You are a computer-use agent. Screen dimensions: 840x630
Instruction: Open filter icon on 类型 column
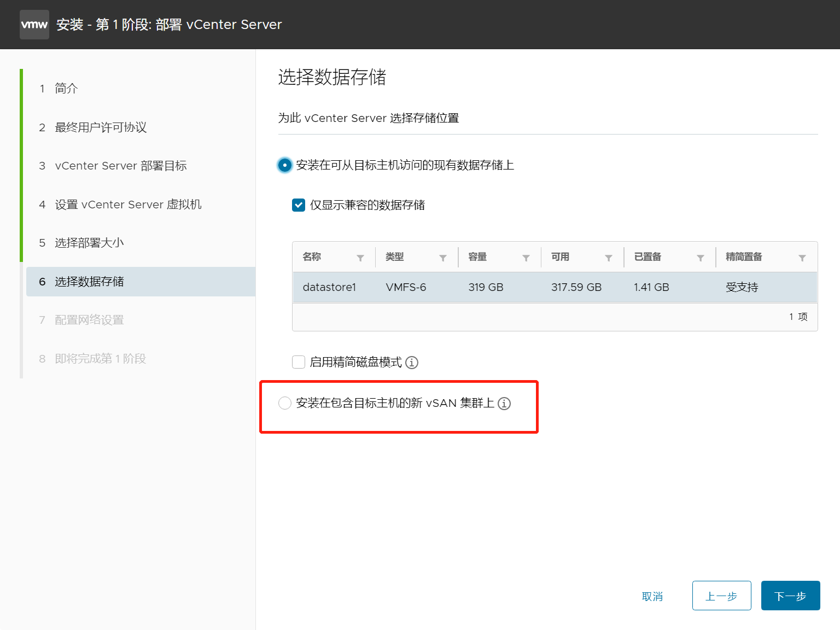click(x=443, y=258)
